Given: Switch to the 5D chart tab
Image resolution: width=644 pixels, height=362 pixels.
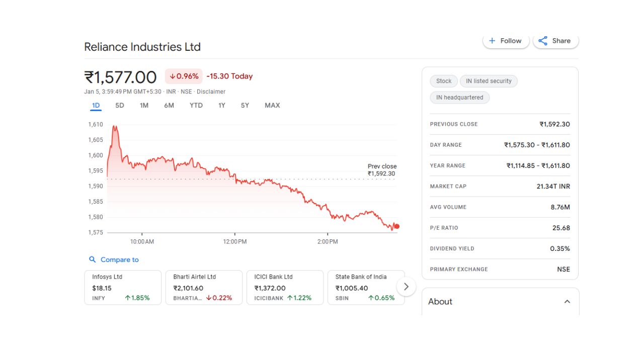Looking at the screenshot, I should click(120, 105).
